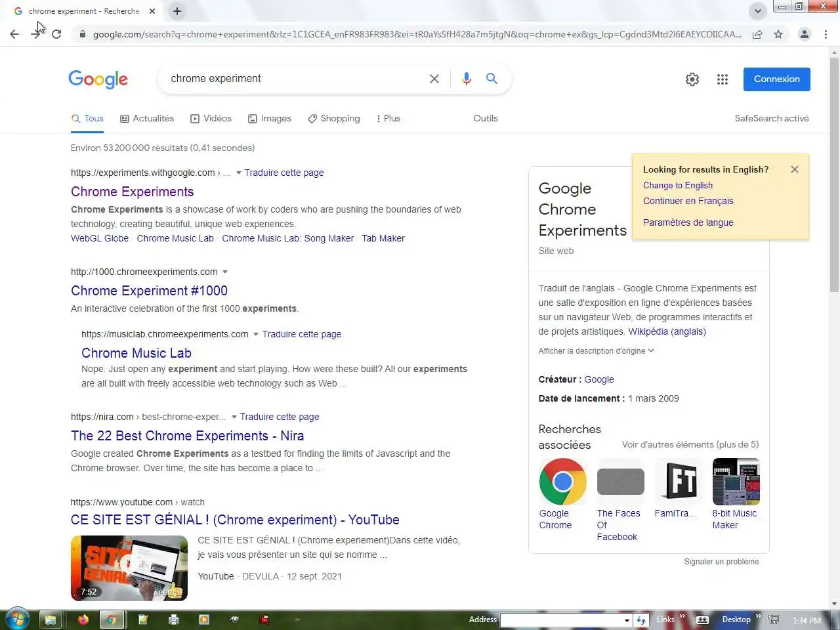
Task: Switch to the Vidéos tab
Action: 211,119
